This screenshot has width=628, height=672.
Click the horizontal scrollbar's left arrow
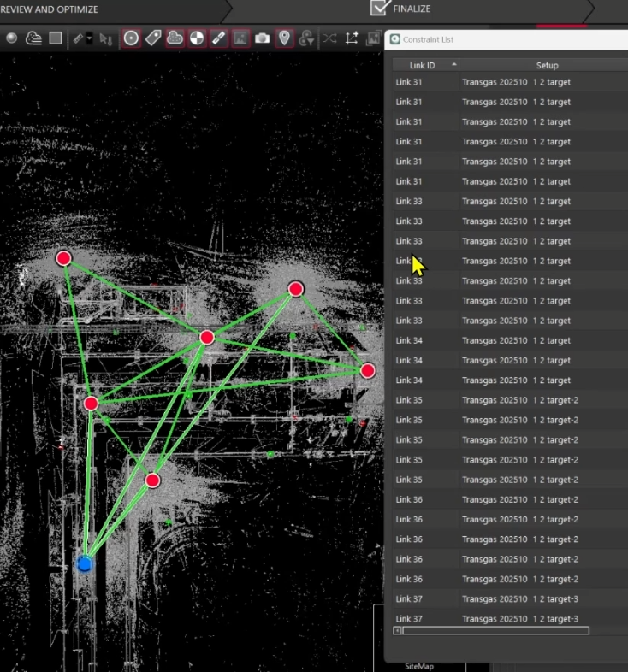click(397, 630)
